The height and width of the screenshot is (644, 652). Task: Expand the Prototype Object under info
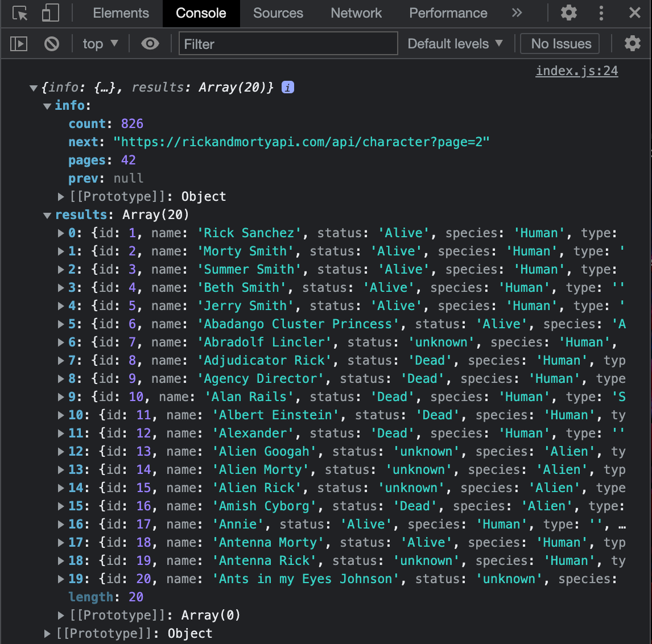point(61,196)
